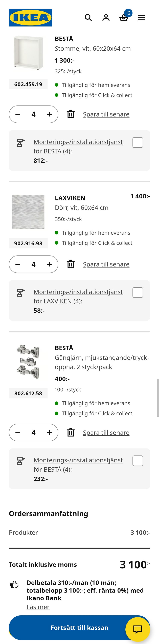Decrease LAXVIKEN quantity with minus
159x644 pixels.
click(17, 264)
